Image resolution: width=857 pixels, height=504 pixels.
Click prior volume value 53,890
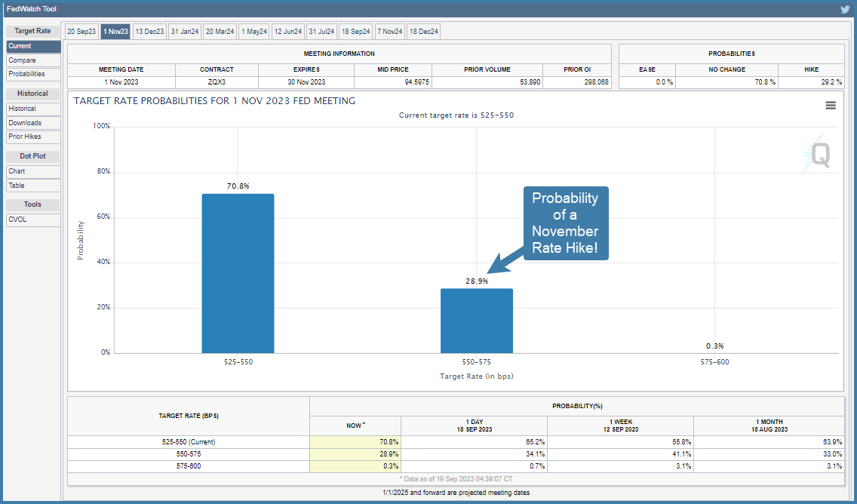(x=530, y=82)
